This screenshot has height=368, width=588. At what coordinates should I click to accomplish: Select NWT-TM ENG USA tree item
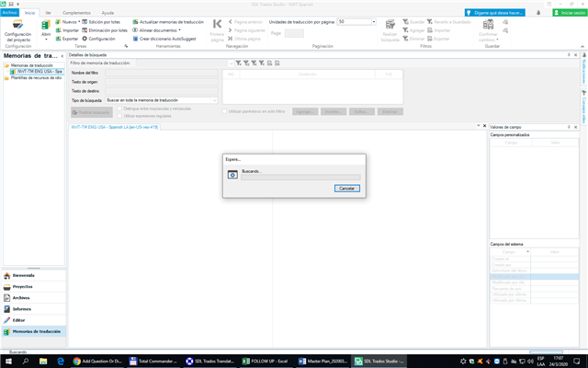(39, 72)
